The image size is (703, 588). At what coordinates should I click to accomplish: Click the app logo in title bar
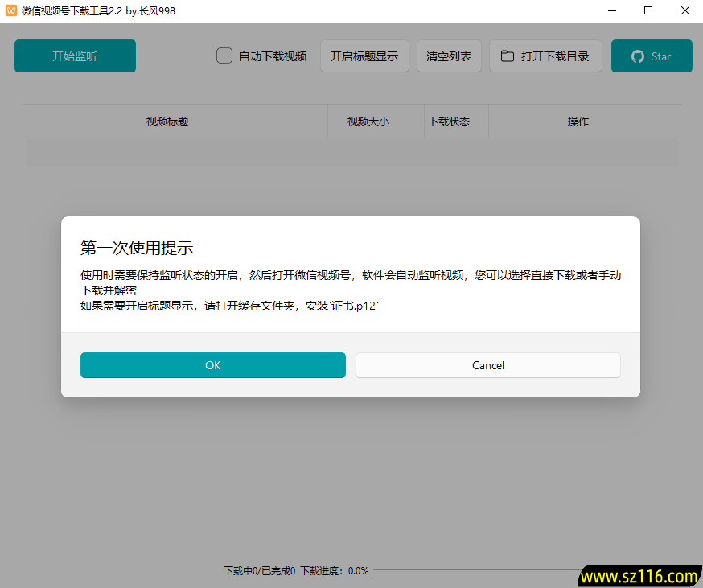(11, 11)
